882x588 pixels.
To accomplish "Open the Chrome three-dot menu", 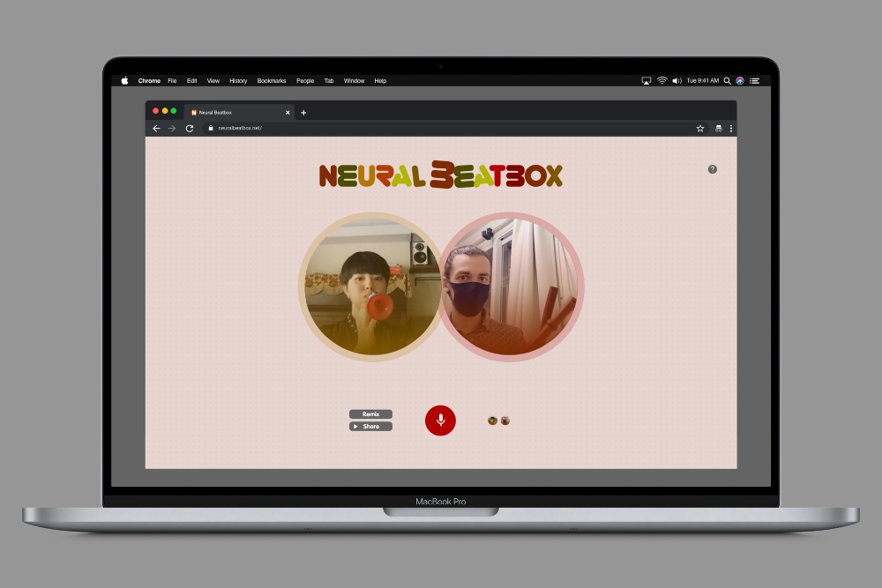I will tap(731, 129).
